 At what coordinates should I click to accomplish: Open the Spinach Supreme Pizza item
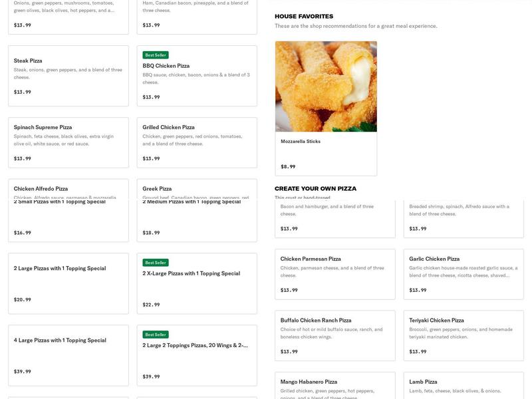[68, 142]
